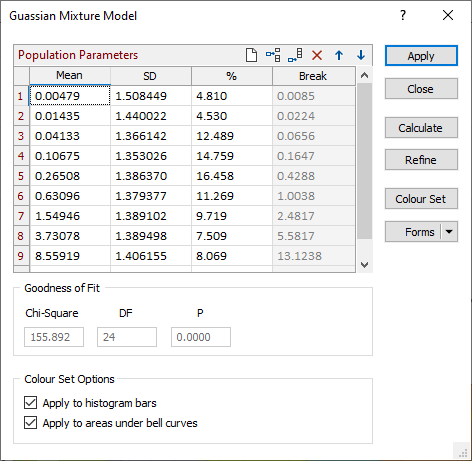Click the Refine button
472x461 pixels.
point(421,160)
